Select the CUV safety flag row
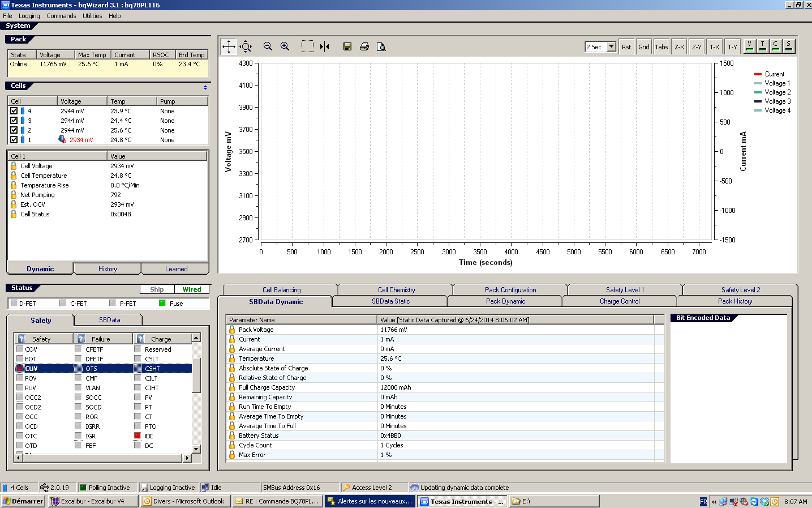 pos(103,369)
